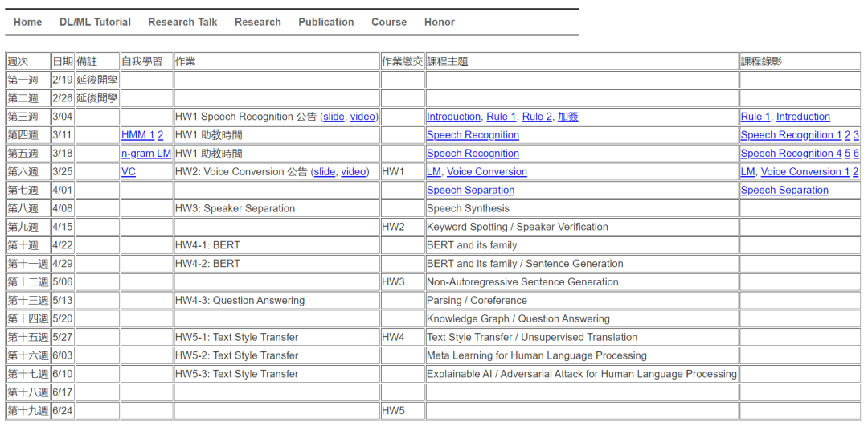Open recording 3 in the 3/11 row
This screenshot has height=427, width=868.
tap(856, 135)
